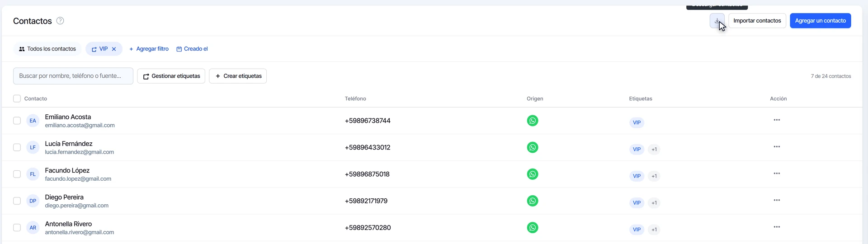Image resolution: width=868 pixels, height=244 pixels.
Task: Click Crear etiquetas button
Action: [x=238, y=76]
